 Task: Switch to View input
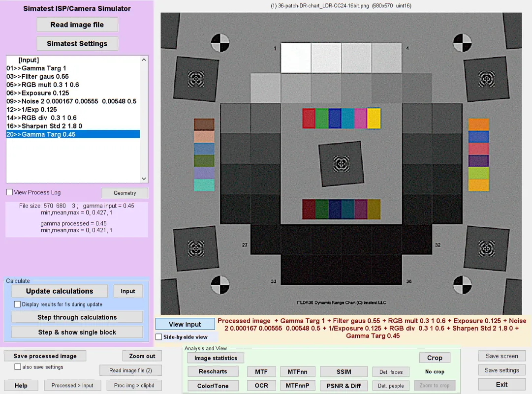coord(185,324)
